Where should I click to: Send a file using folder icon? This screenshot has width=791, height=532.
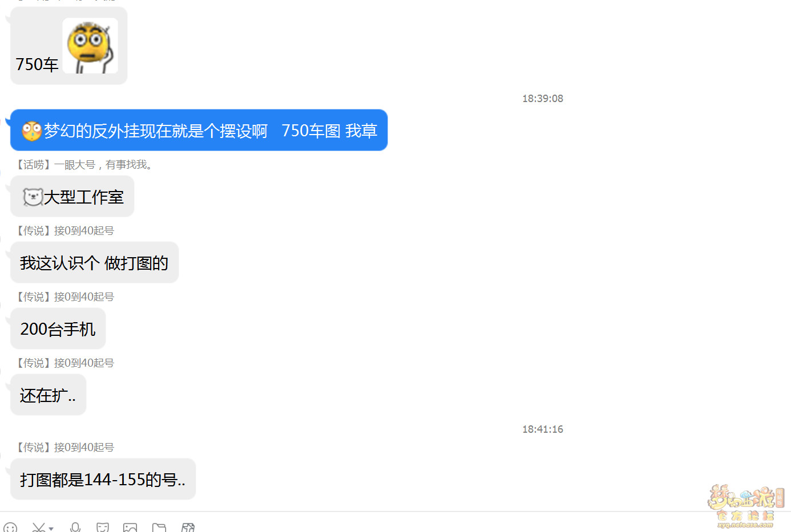159,527
